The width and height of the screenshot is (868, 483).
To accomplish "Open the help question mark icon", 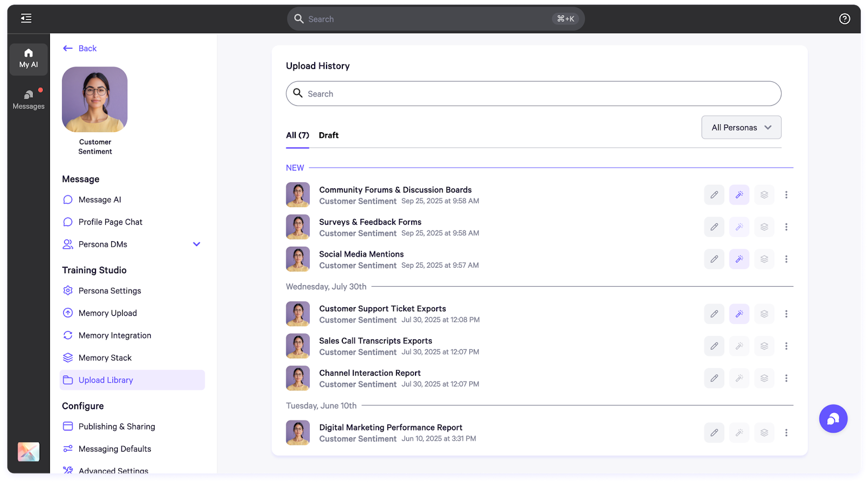I will pos(844,19).
